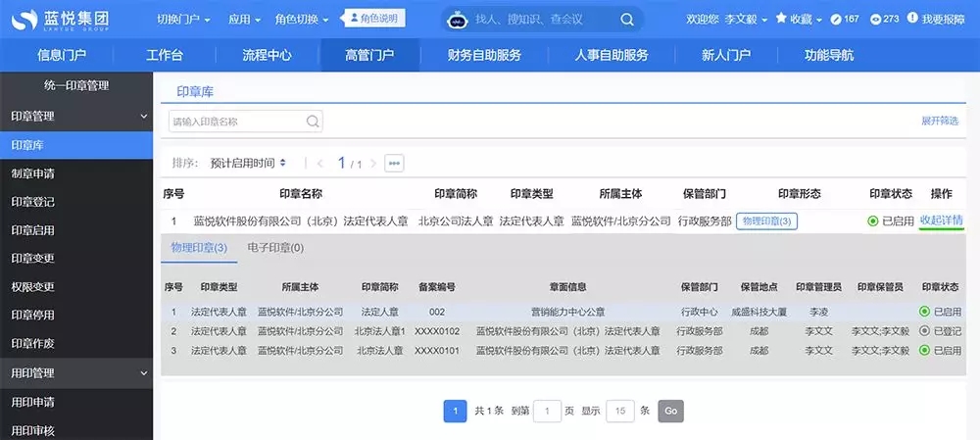Viewport: 980px width, 440px height.
Task: Click the magnifier icon in top search bar
Action: pyautogui.click(x=627, y=19)
